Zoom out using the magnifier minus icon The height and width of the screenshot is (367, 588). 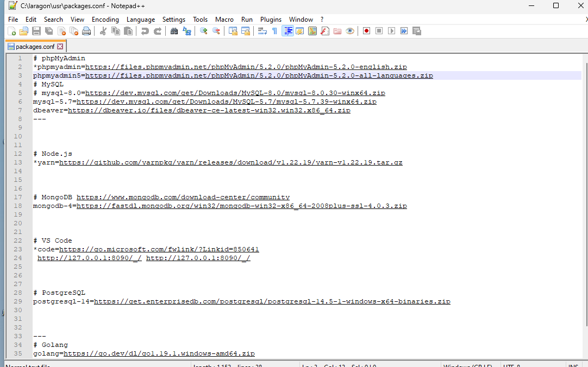click(x=216, y=31)
